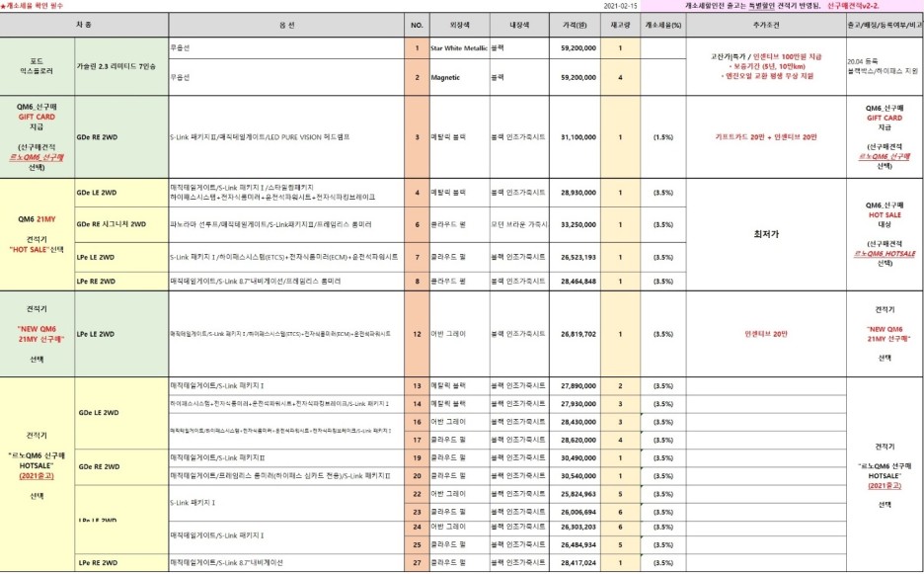Click the '개소세율(%)' column header

pyautogui.click(x=663, y=26)
